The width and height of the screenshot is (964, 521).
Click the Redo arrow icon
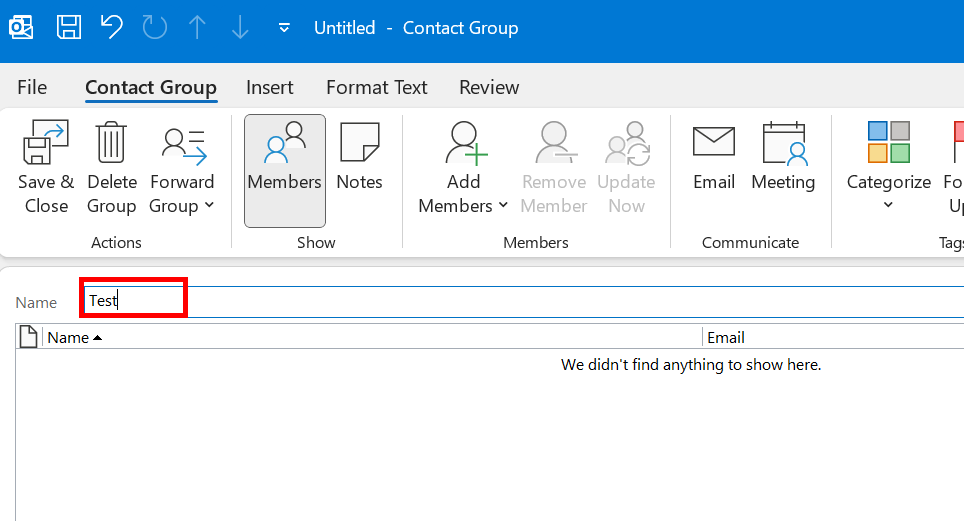tap(154, 28)
